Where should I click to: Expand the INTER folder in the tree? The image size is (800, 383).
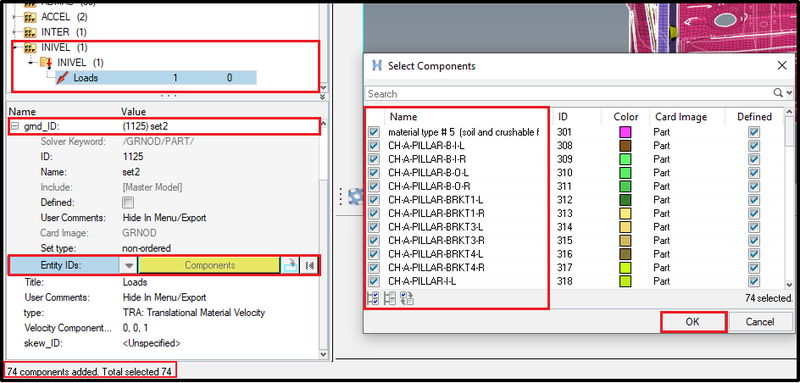pyautogui.click(x=14, y=32)
